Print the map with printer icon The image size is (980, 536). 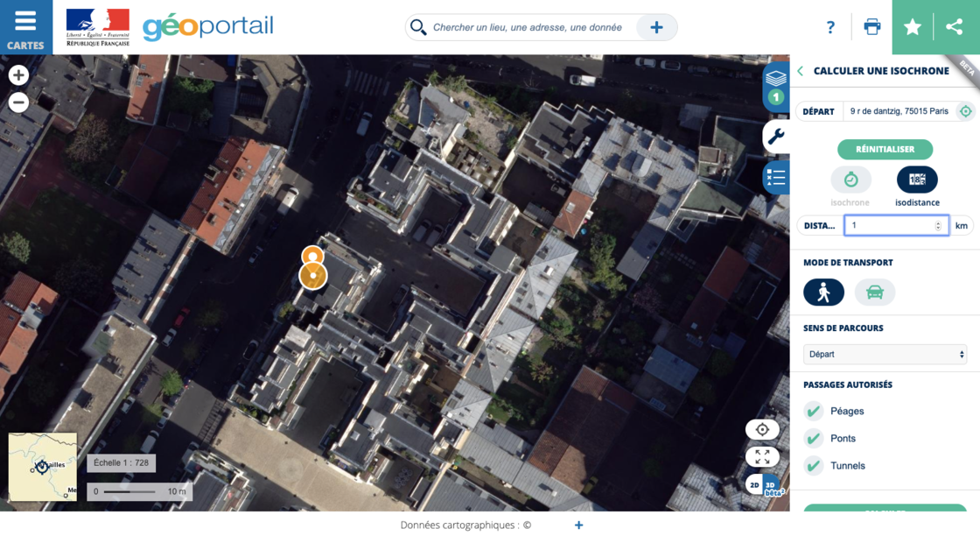[x=871, y=27]
